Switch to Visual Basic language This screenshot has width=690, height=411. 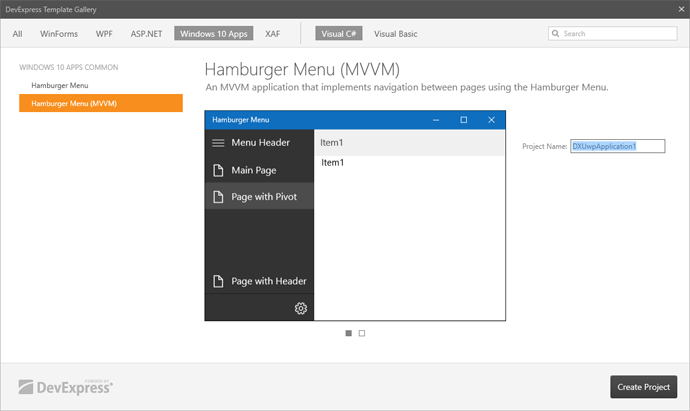point(396,34)
